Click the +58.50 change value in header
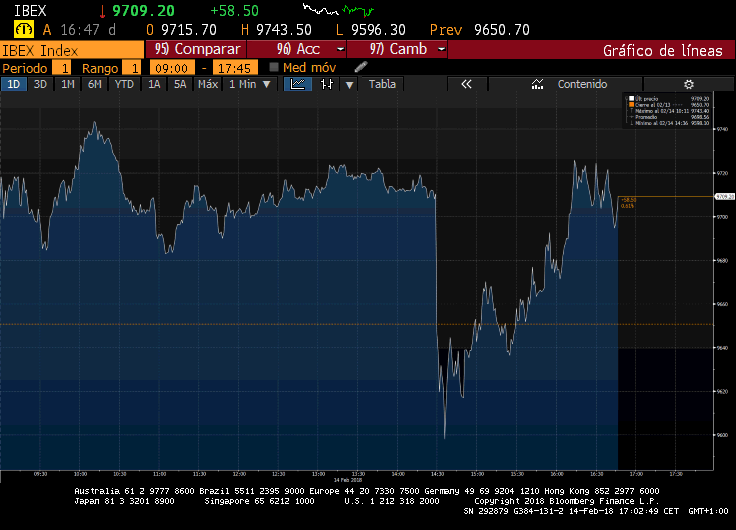Screen dimensions: 736x530 pyautogui.click(x=234, y=11)
